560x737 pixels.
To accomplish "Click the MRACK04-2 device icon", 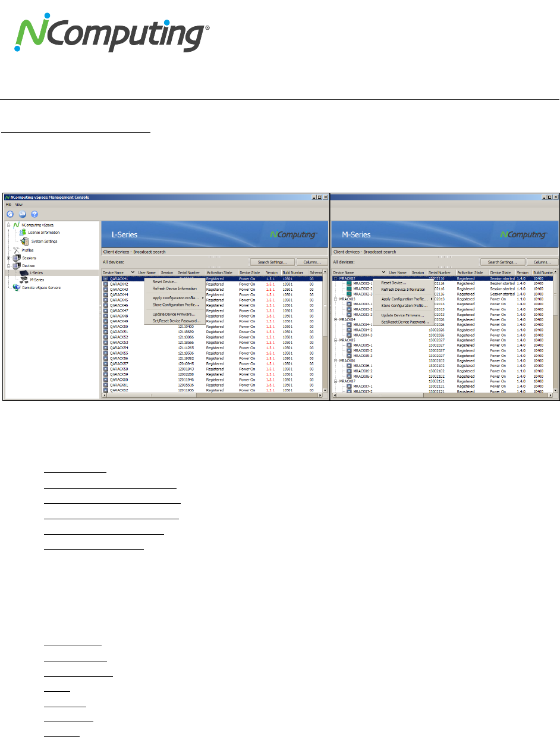I will (349, 330).
